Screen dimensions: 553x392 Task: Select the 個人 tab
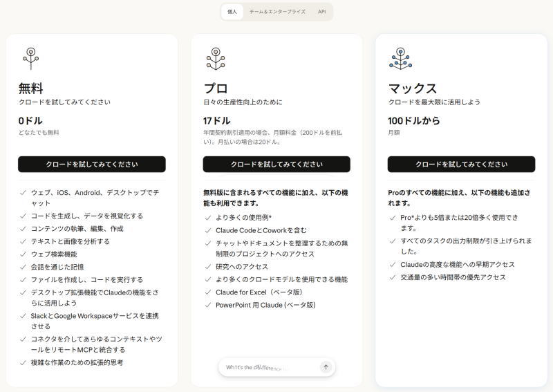click(232, 12)
